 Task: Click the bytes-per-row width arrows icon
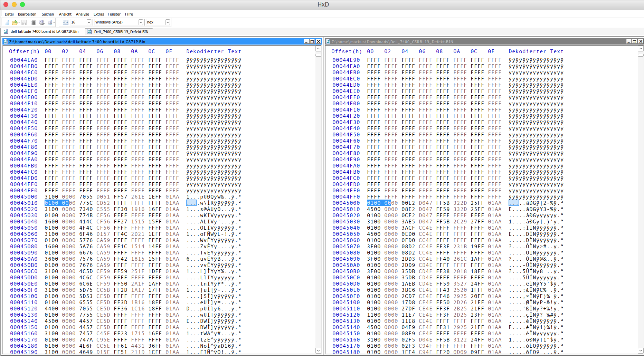click(66, 22)
